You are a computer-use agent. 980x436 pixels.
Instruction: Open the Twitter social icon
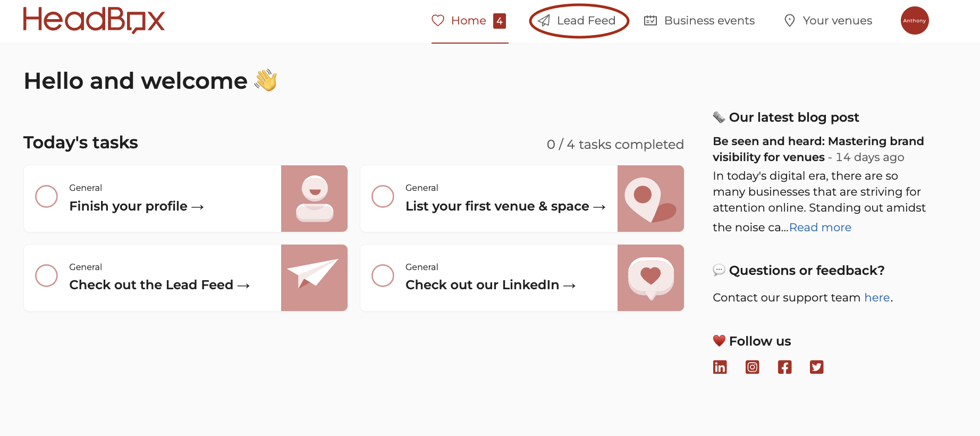click(816, 367)
